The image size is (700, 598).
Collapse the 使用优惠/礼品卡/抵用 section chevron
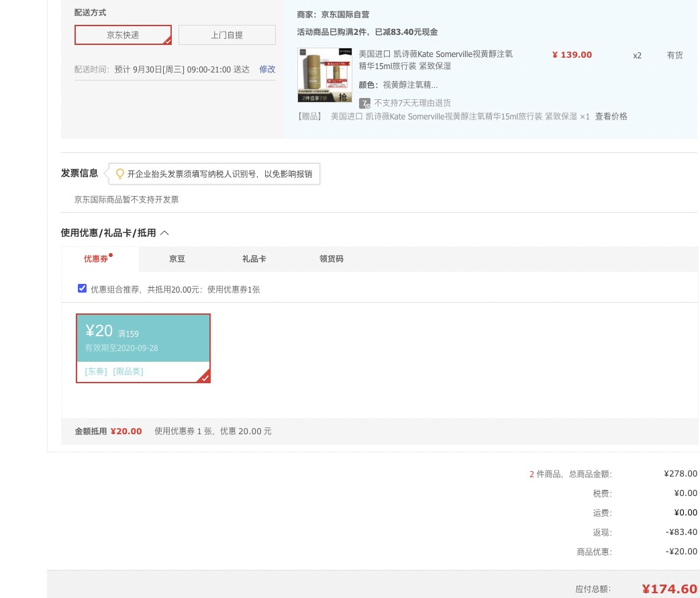[164, 233]
